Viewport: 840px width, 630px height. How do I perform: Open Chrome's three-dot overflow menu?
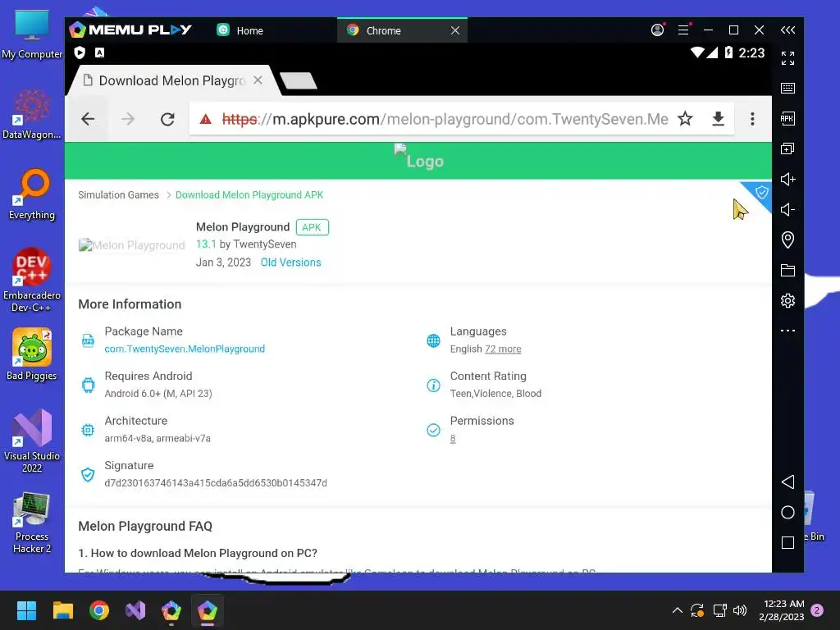click(752, 119)
